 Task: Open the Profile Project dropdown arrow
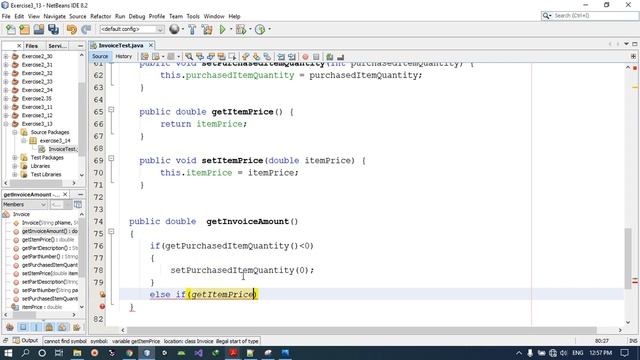269,29
